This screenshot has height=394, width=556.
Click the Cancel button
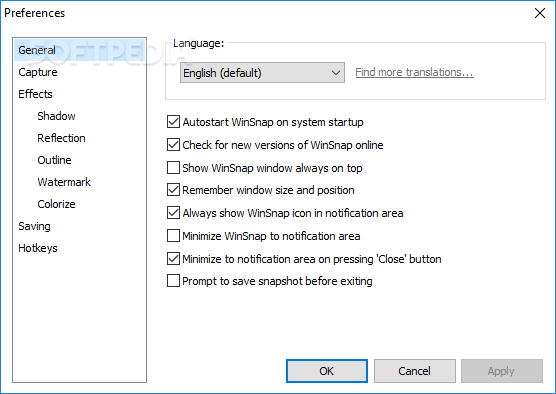pyautogui.click(x=415, y=371)
